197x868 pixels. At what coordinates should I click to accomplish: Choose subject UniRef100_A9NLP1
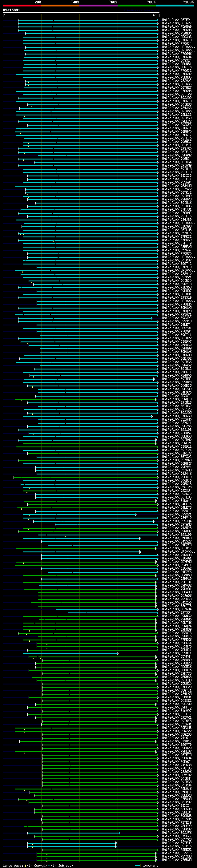(176, 443)
